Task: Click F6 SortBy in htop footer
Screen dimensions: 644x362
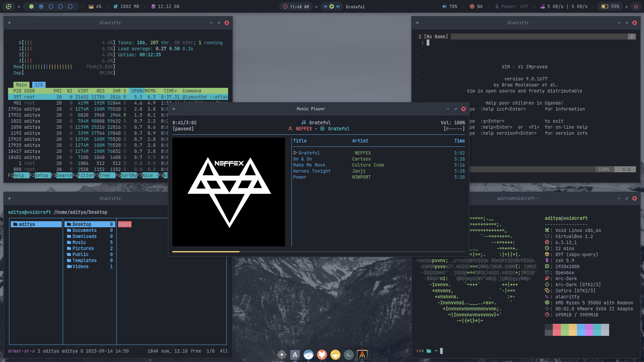Action: (128, 175)
